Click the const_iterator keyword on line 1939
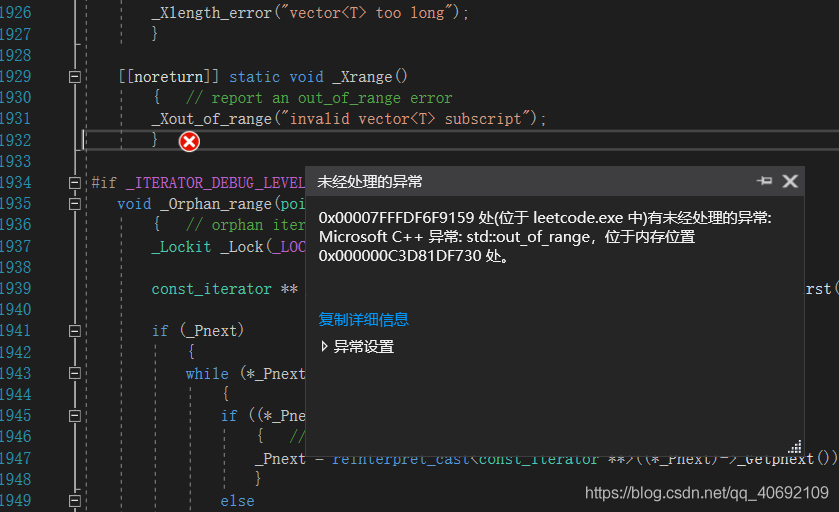 [x=211, y=289]
